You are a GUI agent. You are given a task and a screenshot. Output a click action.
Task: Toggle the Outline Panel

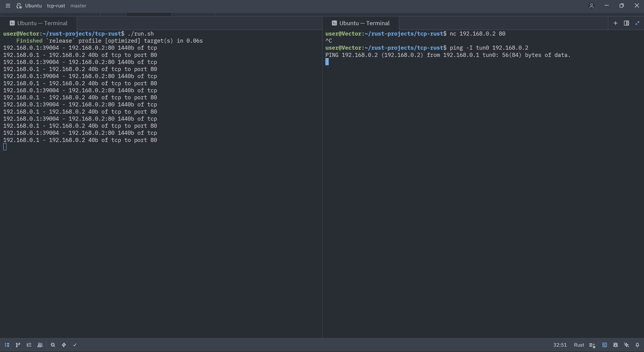click(x=29, y=345)
